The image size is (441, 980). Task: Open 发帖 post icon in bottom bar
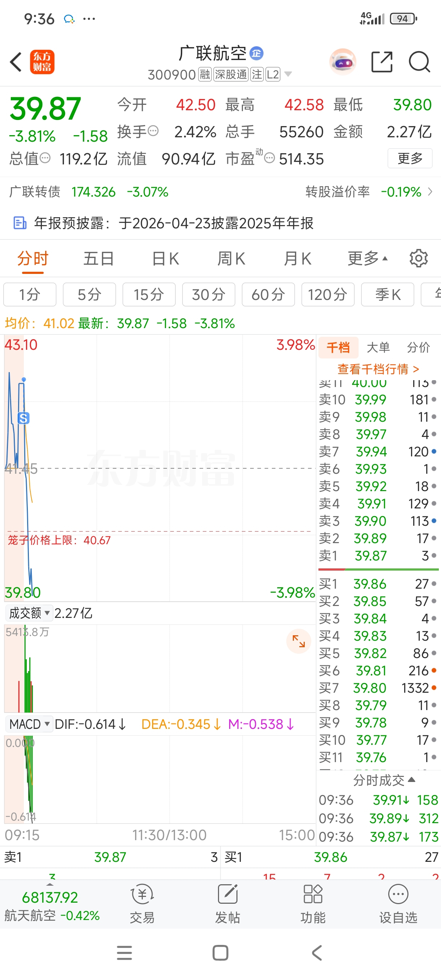coord(227,904)
